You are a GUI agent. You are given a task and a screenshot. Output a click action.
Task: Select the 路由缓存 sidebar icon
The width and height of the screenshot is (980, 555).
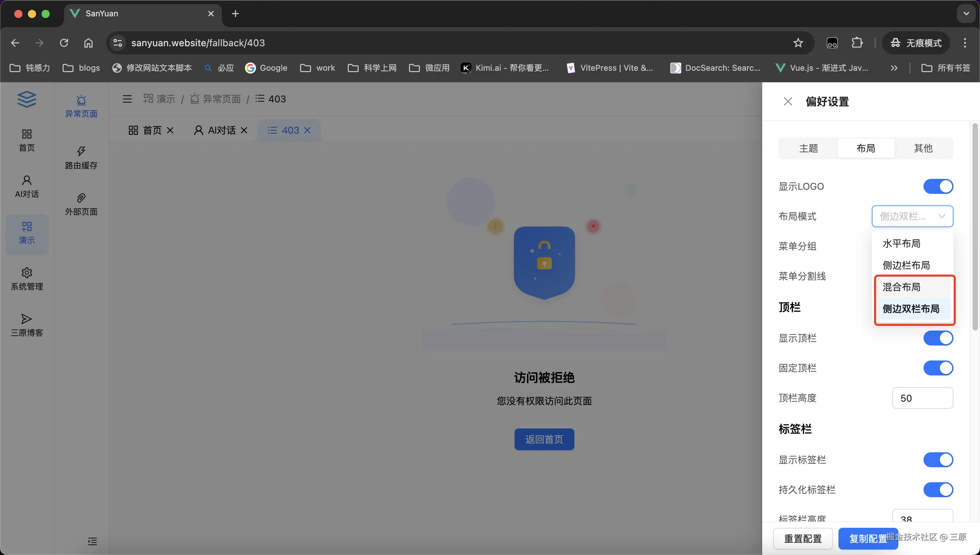coord(81,157)
